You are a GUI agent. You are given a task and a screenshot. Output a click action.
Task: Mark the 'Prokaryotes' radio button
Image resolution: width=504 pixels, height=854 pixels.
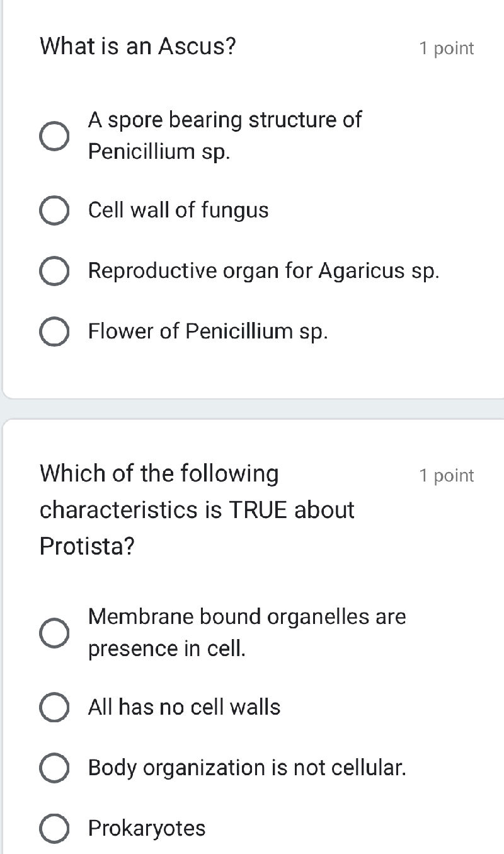[x=55, y=828]
